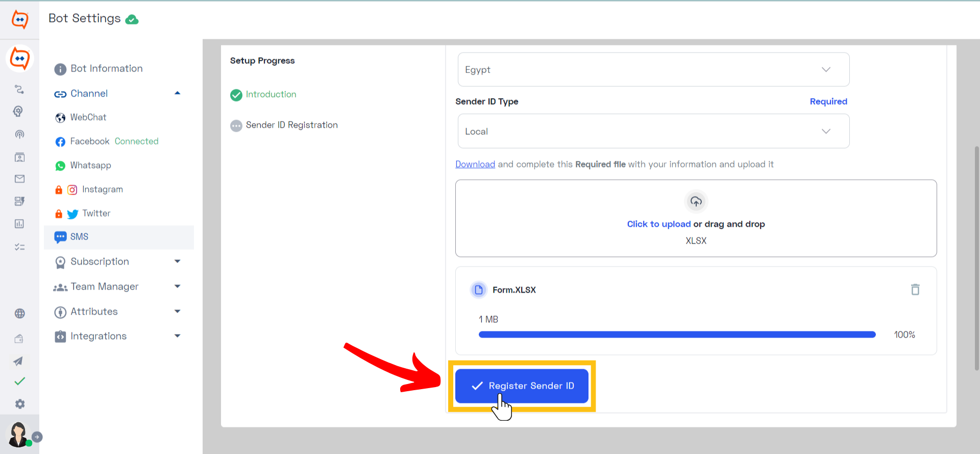
Task: Click the Instagram lock icon
Action: pyautogui.click(x=59, y=190)
